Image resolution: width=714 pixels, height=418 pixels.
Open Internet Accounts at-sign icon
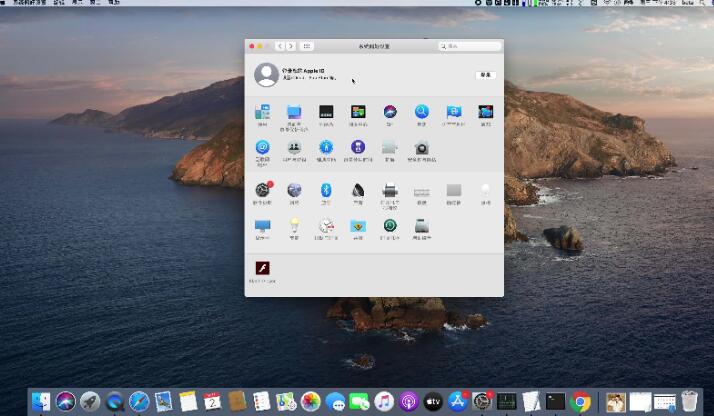(262, 148)
